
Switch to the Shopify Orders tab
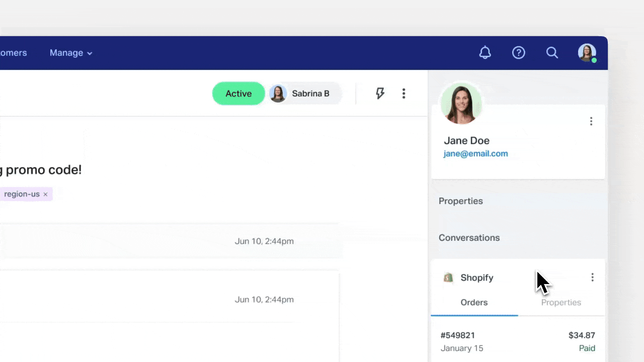click(474, 303)
